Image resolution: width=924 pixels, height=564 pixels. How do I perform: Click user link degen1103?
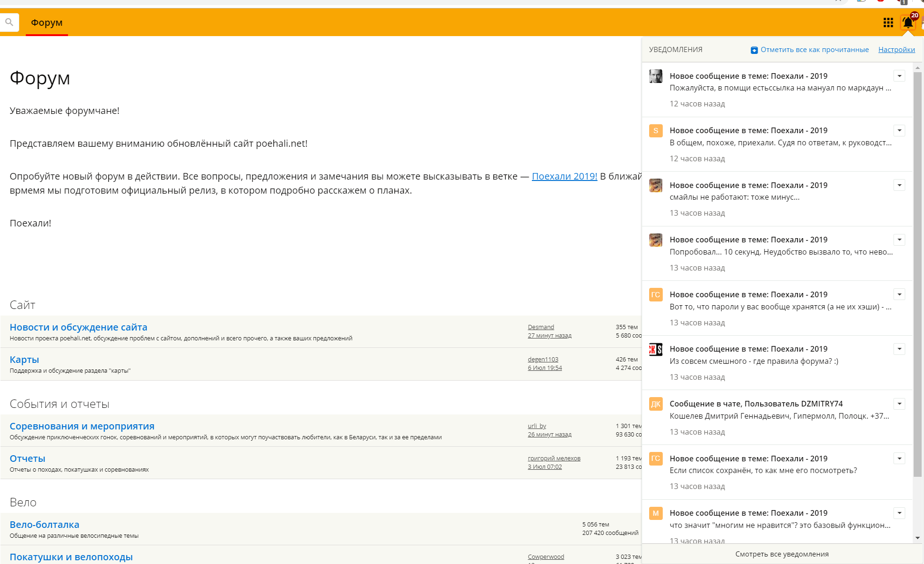[543, 359]
